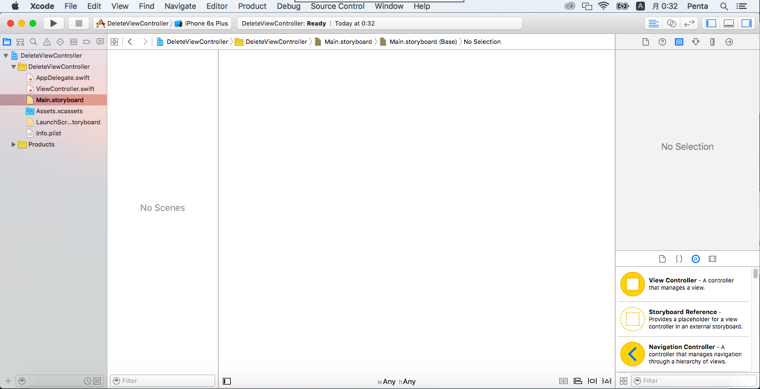Image resolution: width=760 pixels, height=389 pixels.
Task: Open the File menu
Action: pos(71,6)
